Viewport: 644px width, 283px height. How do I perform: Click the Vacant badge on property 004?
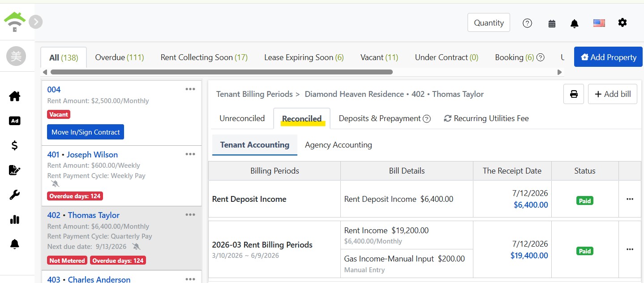tap(59, 114)
